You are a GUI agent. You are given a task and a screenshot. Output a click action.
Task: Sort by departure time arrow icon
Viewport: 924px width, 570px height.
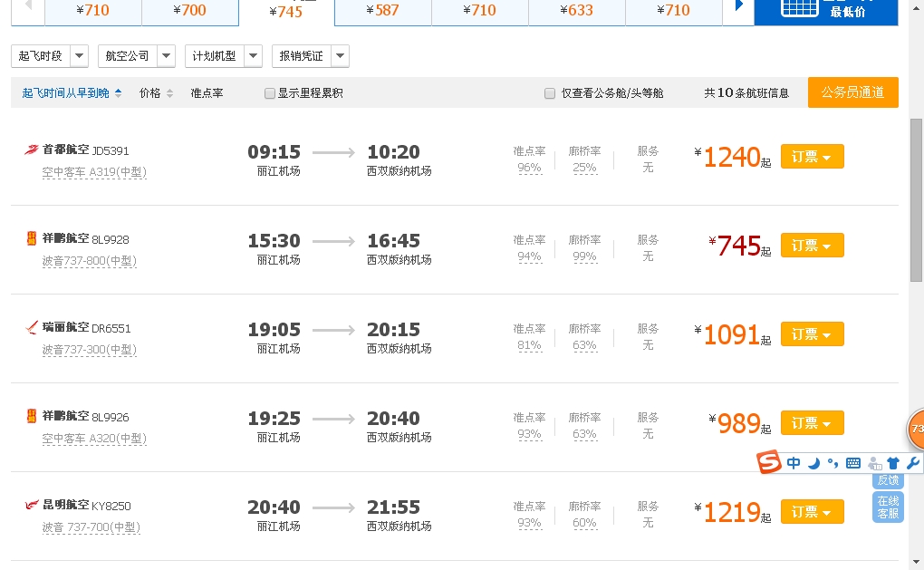118,93
